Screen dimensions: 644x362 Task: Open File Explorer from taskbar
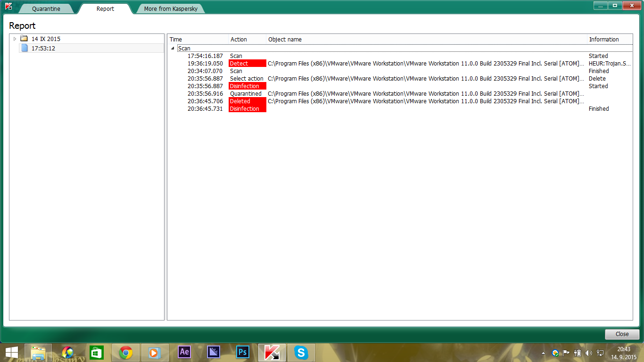[x=38, y=352]
